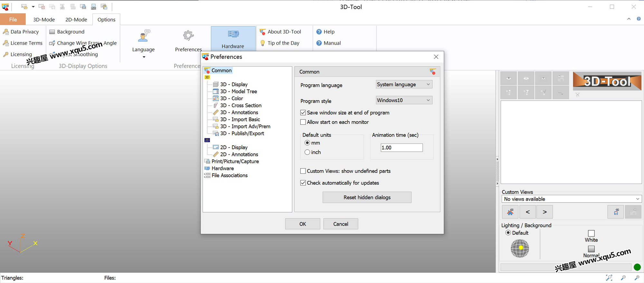Click Data Privacy in the Licensing group
This screenshot has height=283, width=644.
[x=21, y=32]
